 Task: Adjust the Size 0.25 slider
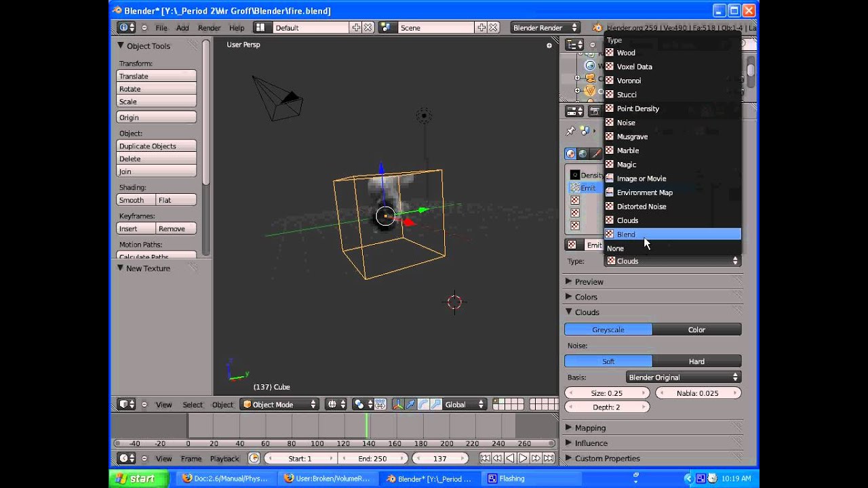point(607,393)
